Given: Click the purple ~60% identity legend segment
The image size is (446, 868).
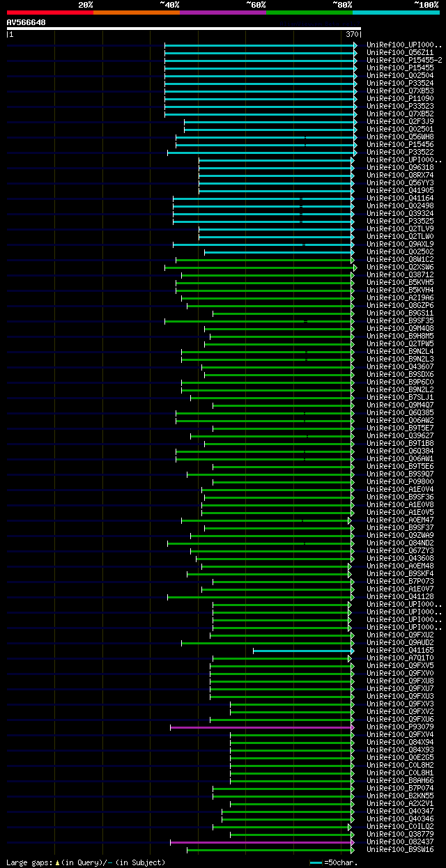Looking at the screenshot, I should pos(223,12).
